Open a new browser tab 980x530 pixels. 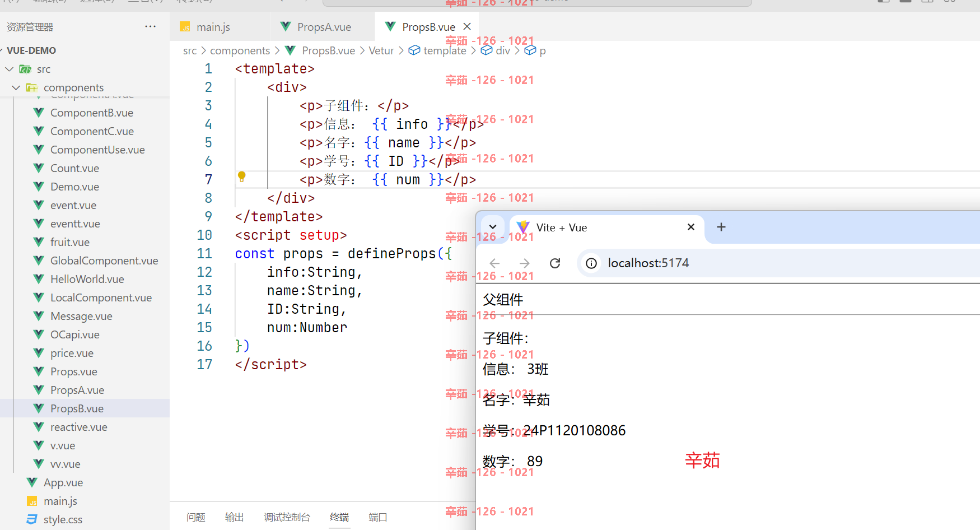721,227
